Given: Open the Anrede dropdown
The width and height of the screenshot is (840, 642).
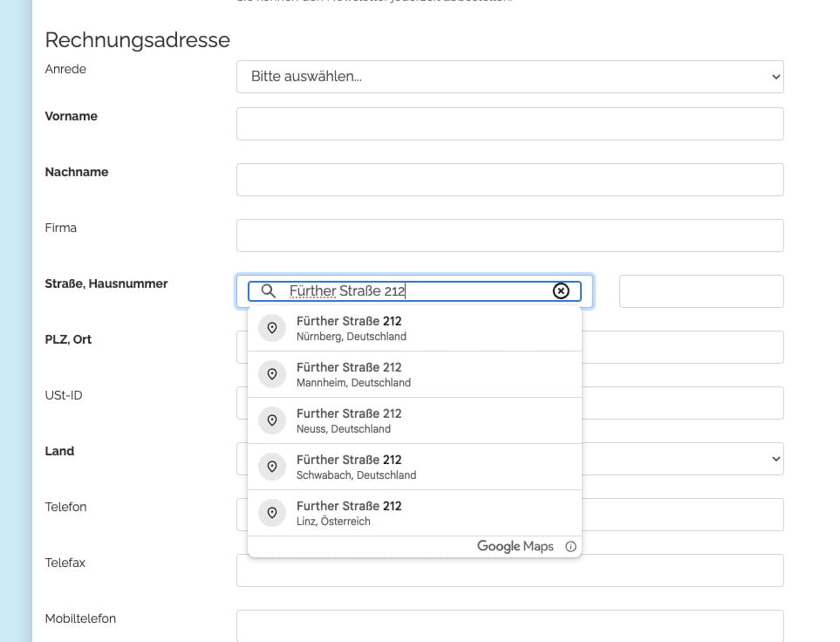Looking at the screenshot, I should click(509, 77).
